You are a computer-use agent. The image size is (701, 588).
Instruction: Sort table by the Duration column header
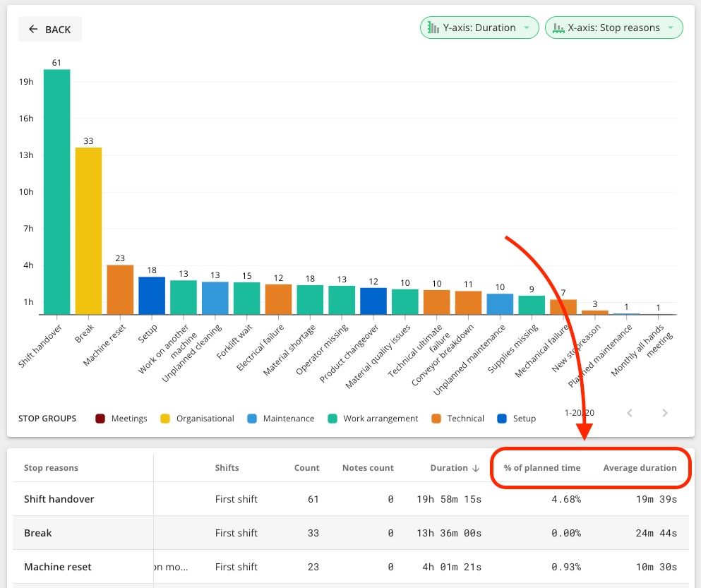[x=455, y=468]
